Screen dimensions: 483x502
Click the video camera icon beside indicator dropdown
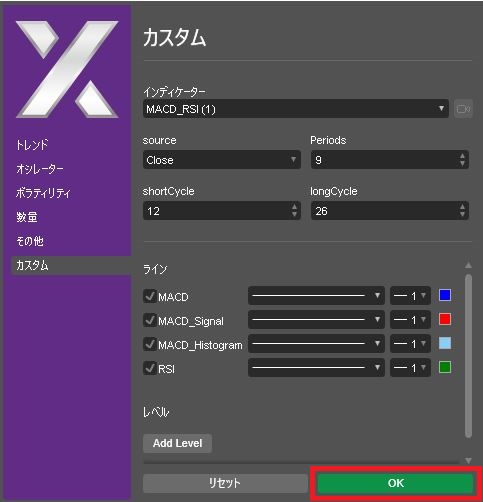463,109
